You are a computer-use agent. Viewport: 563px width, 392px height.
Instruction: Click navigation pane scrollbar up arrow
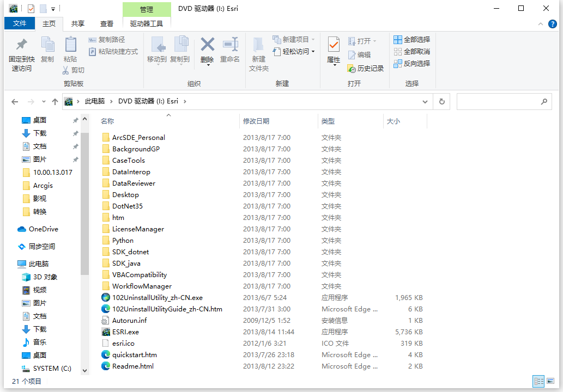(x=84, y=119)
